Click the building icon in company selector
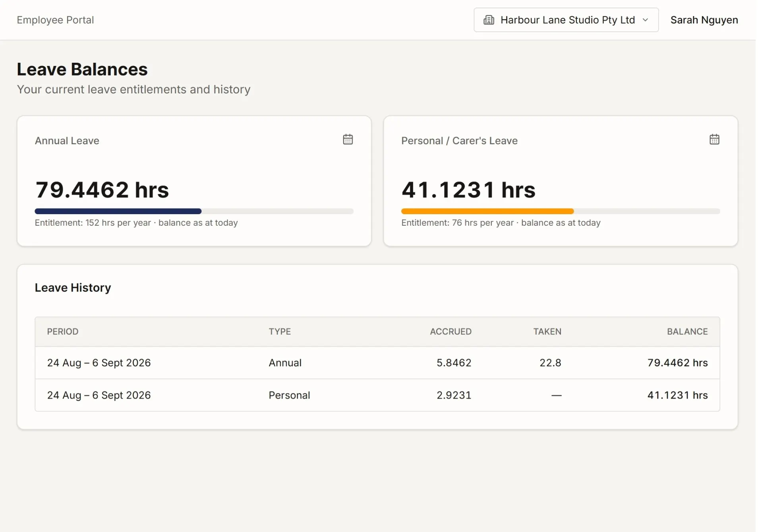 tap(489, 20)
